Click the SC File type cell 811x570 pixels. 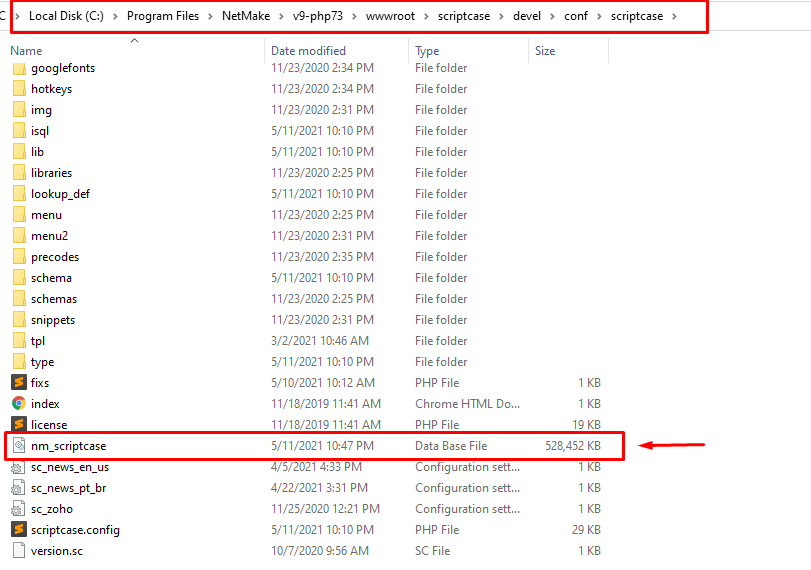point(432,551)
